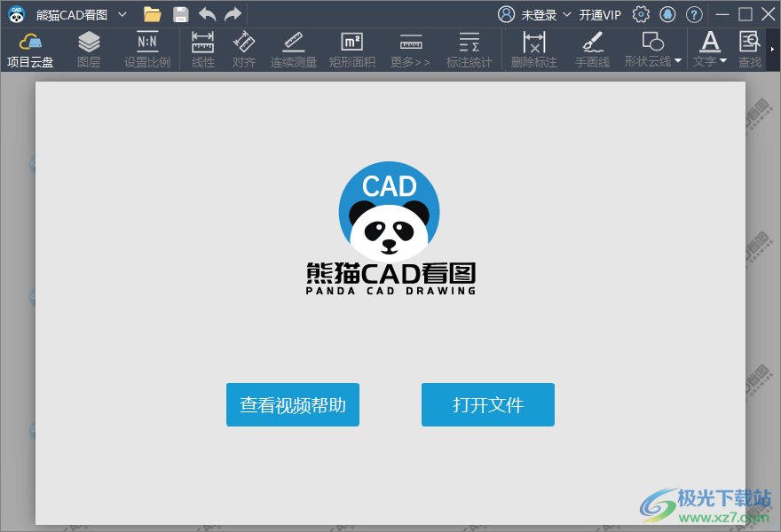Expand the 文字 dropdown arrow
This screenshot has height=532, width=781.
[723, 60]
